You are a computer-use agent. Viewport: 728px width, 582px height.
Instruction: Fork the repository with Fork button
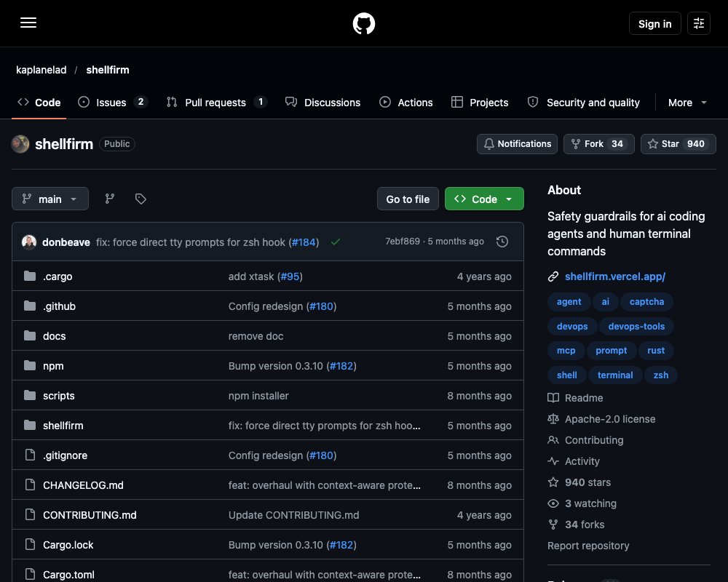pos(599,144)
